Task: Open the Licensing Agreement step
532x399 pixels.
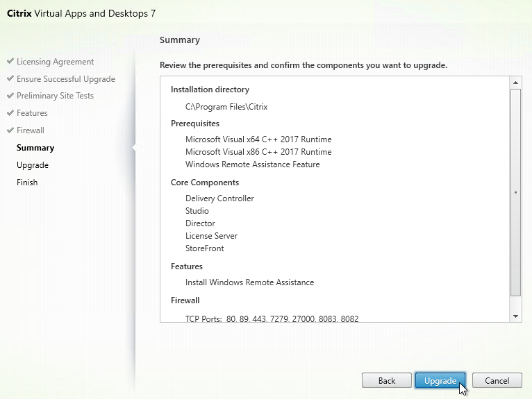Action: [x=56, y=62]
